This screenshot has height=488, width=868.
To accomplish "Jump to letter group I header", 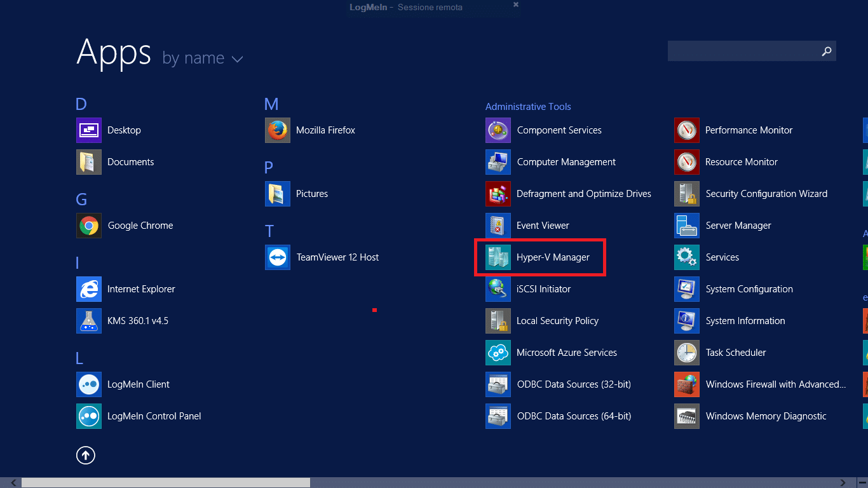I will (77, 263).
